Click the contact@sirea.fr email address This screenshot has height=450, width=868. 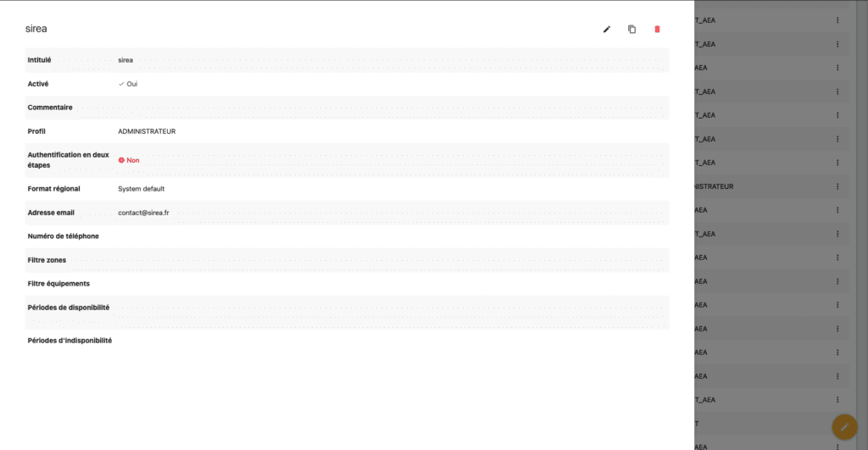coord(143,213)
